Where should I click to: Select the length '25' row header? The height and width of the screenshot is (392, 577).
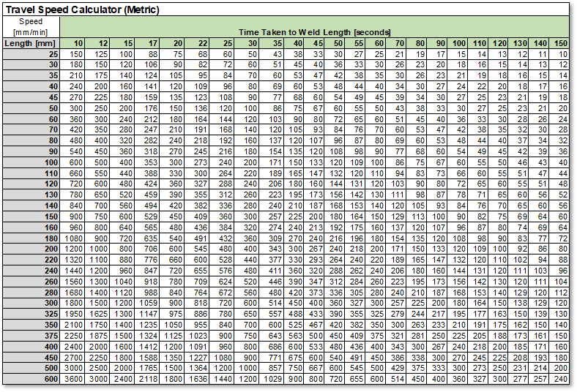31,54
